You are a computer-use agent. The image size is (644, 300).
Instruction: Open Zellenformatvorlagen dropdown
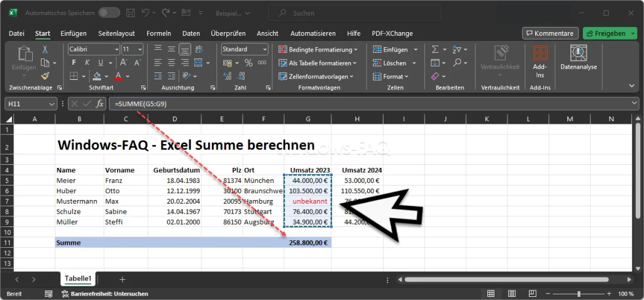(316, 77)
